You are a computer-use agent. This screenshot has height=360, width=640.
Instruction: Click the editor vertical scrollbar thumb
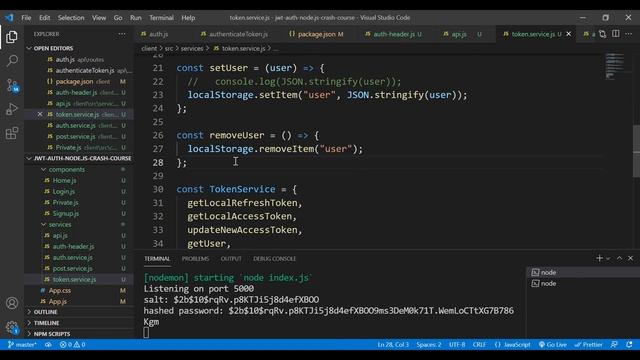[x=636, y=151]
